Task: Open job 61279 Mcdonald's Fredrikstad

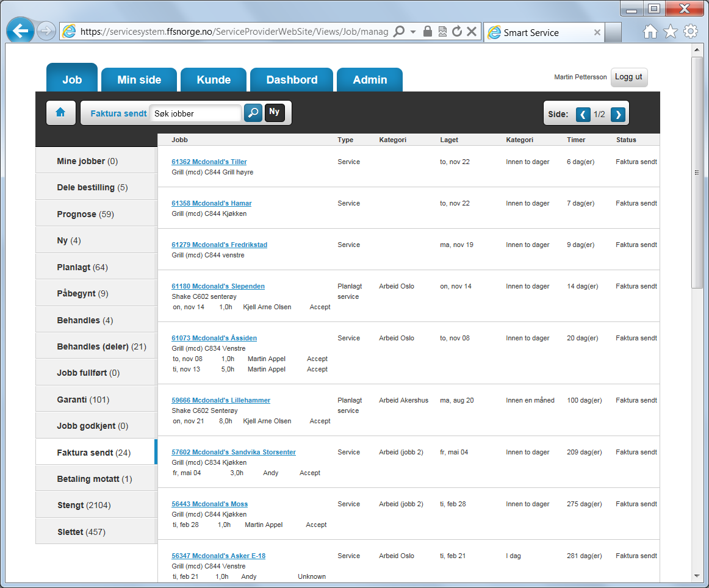Action: [x=219, y=245]
